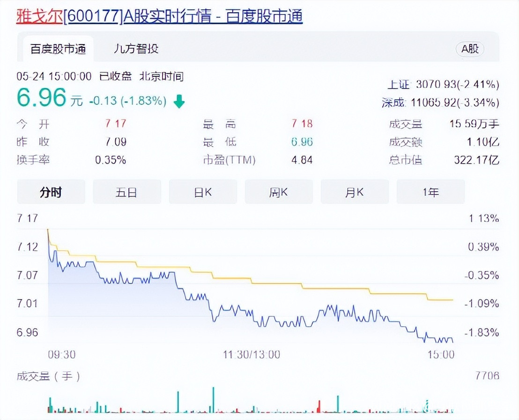Click the 已收盘 status label
The height and width of the screenshot is (420, 519).
(116, 76)
